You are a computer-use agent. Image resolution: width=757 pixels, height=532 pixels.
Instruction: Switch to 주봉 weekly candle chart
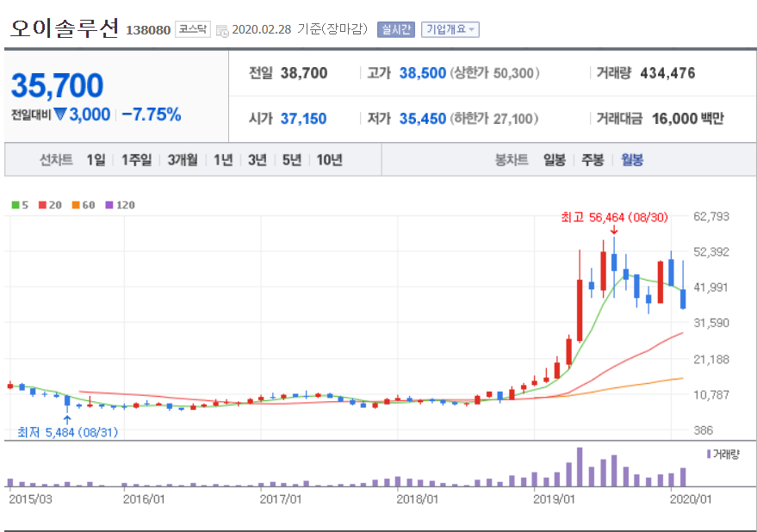(593, 160)
